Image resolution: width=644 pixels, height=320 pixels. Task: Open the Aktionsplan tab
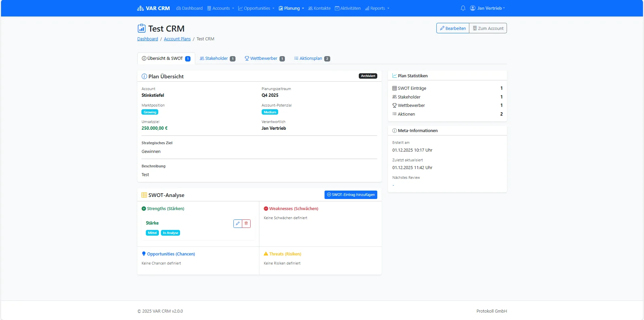pos(311,58)
